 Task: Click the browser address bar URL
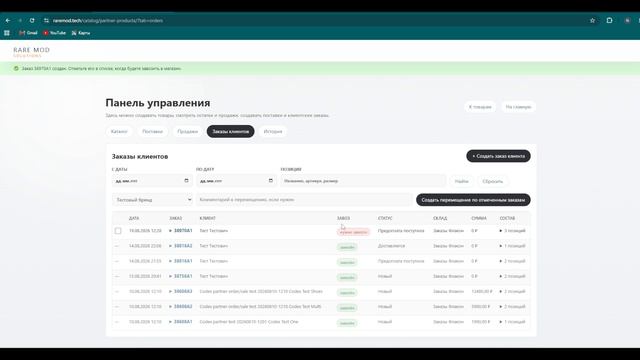pyautogui.click(x=108, y=20)
